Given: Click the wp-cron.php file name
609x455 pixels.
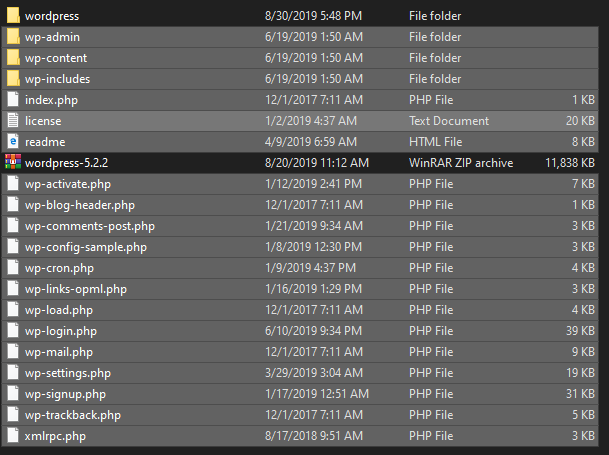Looking at the screenshot, I should pyautogui.click(x=59, y=268).
